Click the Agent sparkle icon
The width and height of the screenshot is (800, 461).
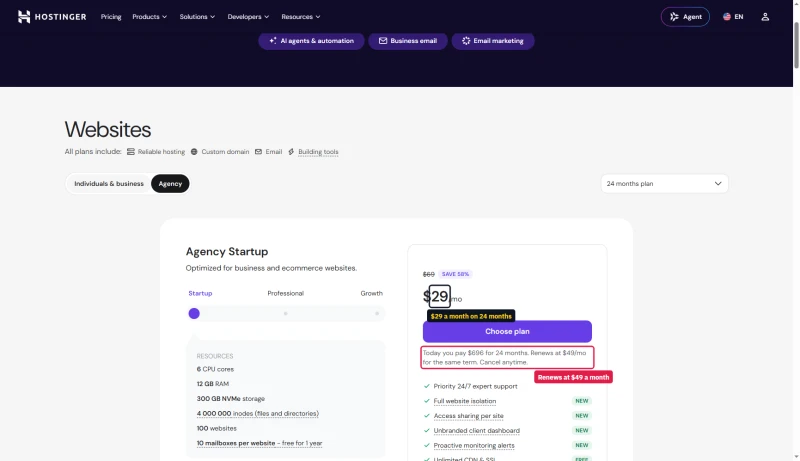[674, 17]
